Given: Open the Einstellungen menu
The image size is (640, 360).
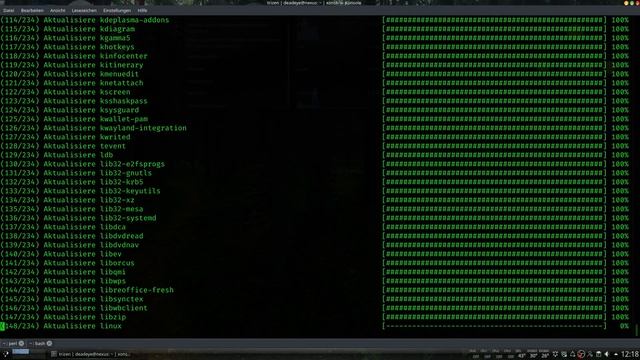Looking at the screenshot, I should point(117,10).
